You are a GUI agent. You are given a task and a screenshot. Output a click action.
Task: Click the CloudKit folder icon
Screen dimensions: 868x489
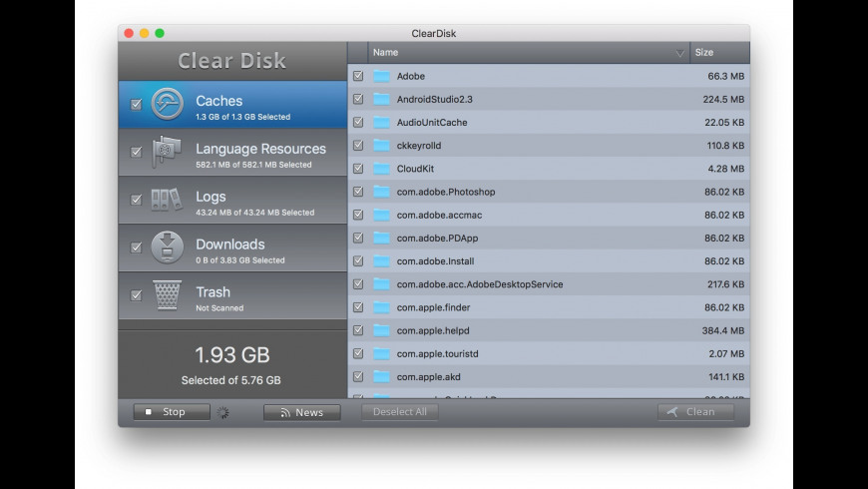381,169
